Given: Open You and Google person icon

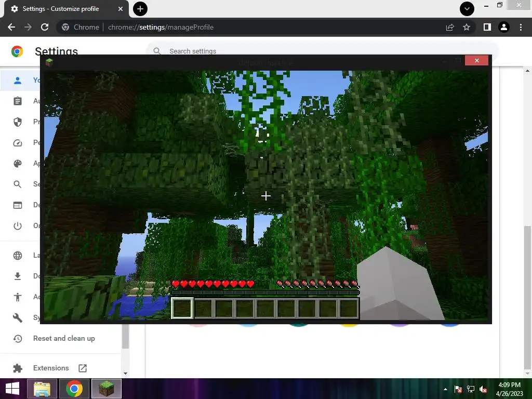Looking at the screenshot, I should [x=18, y=80].
